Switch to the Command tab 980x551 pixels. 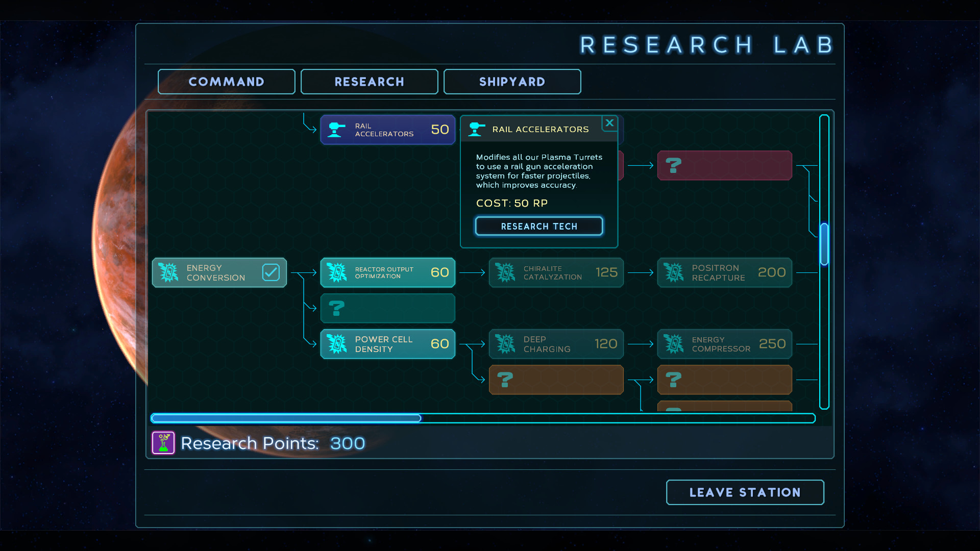(x=226, y=82)
